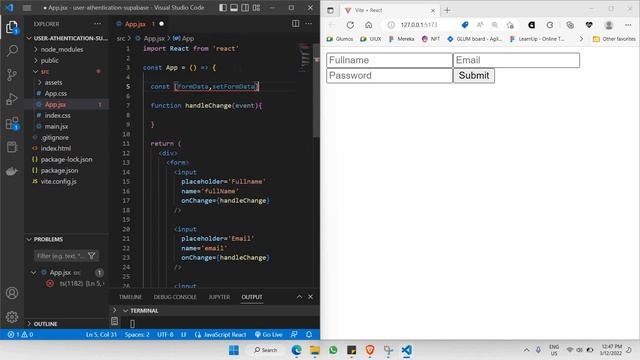640x360 pixels.
Task: Close the bottom panel
Action: pyautogui.click(x=310, y=297)
